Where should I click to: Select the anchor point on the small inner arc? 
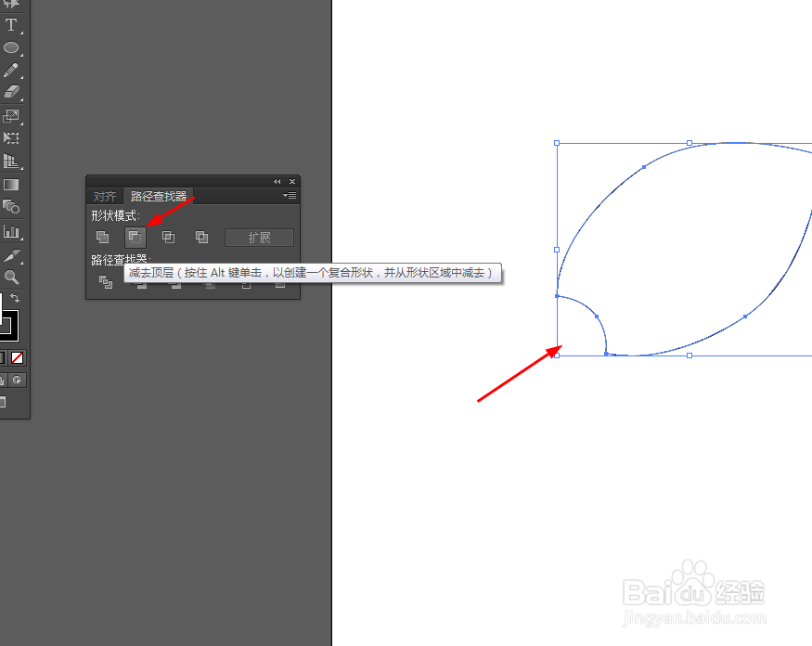coord(597,317)
